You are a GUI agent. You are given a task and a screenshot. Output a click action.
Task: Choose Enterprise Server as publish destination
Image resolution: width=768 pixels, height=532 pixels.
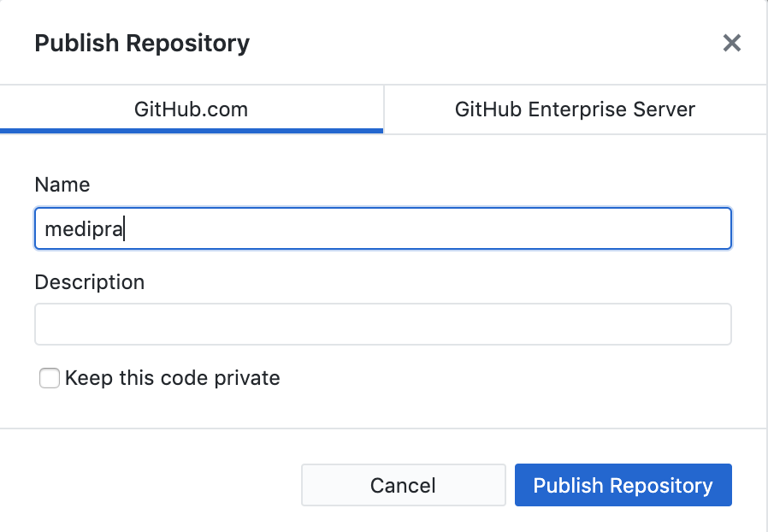click(575, 109)
